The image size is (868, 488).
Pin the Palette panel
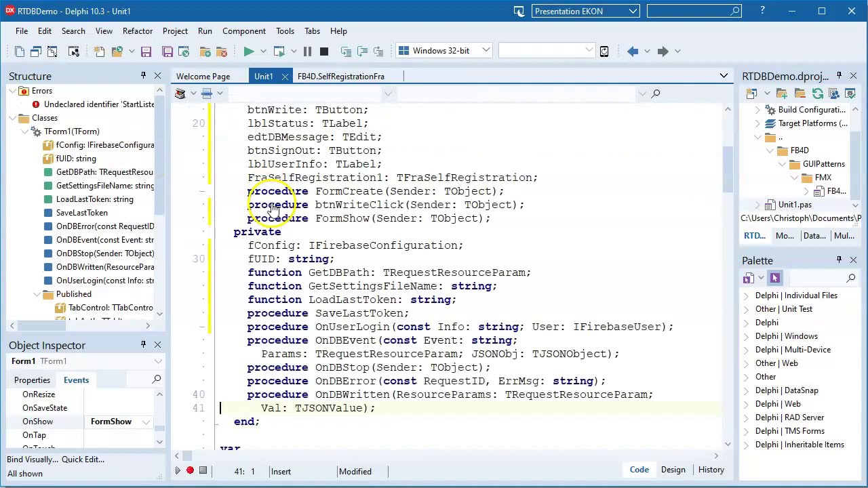839,260
